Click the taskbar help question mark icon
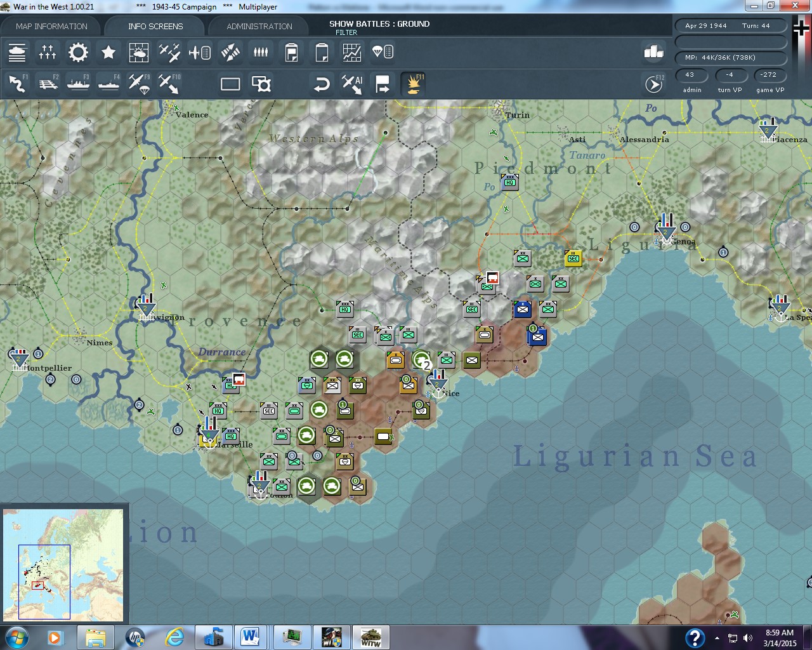Viewport: 812px width, 650px height. point(695,638)
